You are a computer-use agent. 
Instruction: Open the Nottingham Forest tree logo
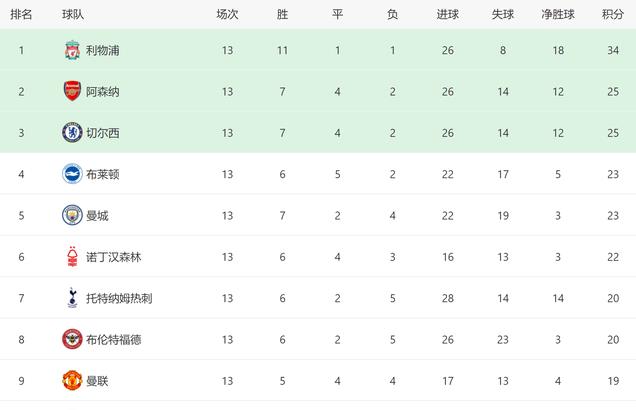[x=72, y=257]
